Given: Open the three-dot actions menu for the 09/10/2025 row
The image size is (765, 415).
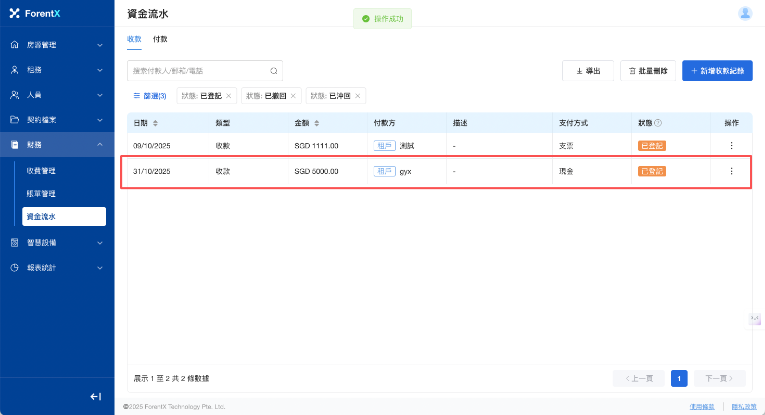Looking at the screenshot, I should [x=731, y=146].
